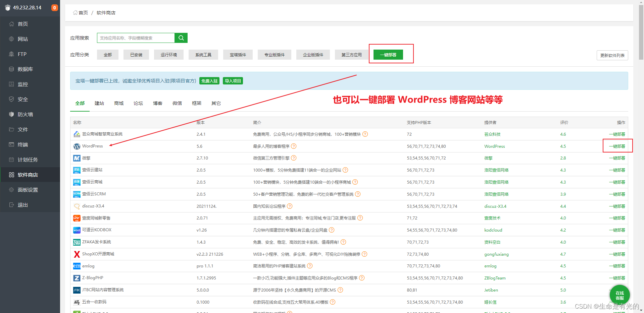Open the kodcloud provider link

[x=493, y=230]
